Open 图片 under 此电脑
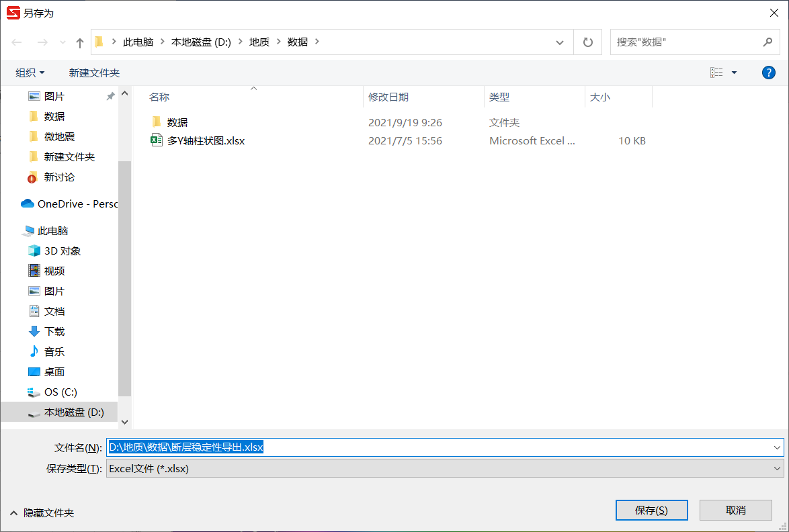 (54, 291)
